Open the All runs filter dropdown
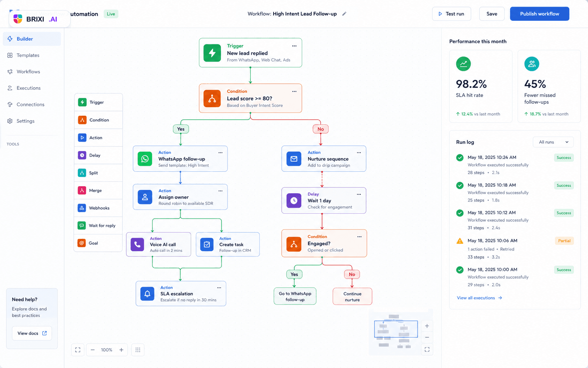This screenshot has height=368, width=588. tap(553, 142)
